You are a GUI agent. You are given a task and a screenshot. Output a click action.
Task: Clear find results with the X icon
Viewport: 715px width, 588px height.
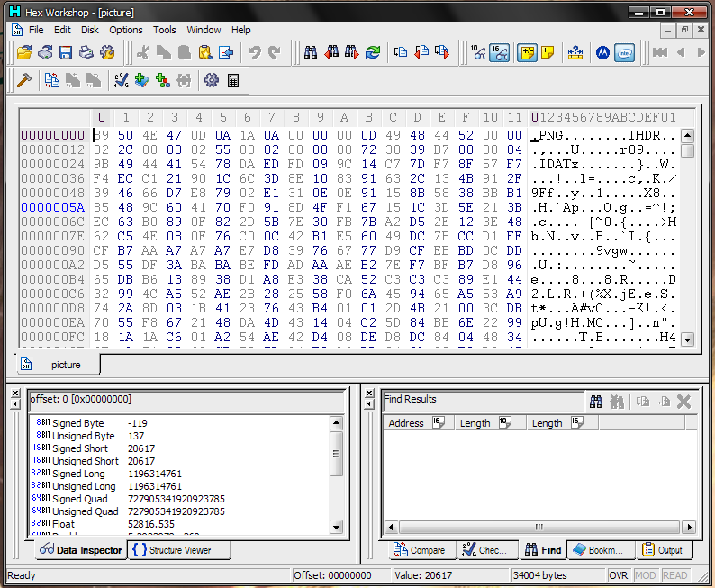click(x=683, y=402)
